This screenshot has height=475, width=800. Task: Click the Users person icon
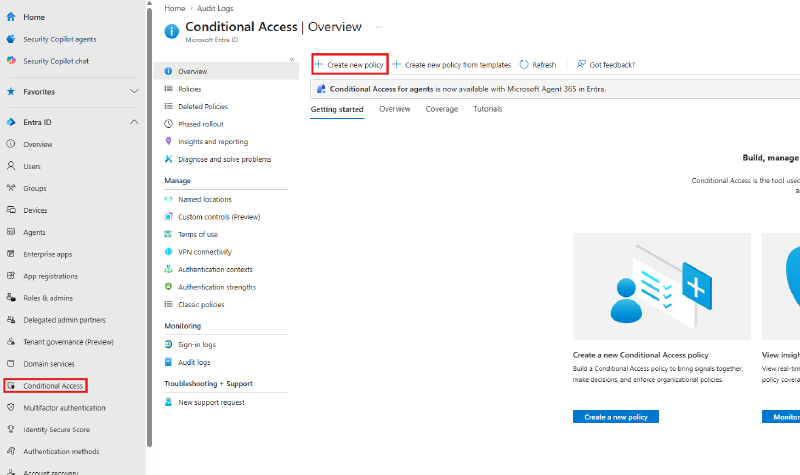coord(11,166)
